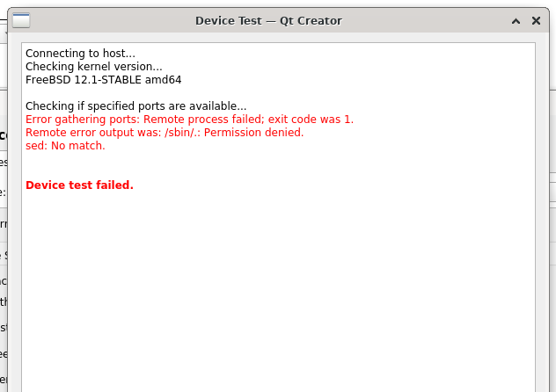The width and height of the screenshot is (556, 392).
Task: Click the 'sed: No match.' line
Action: 65,146
